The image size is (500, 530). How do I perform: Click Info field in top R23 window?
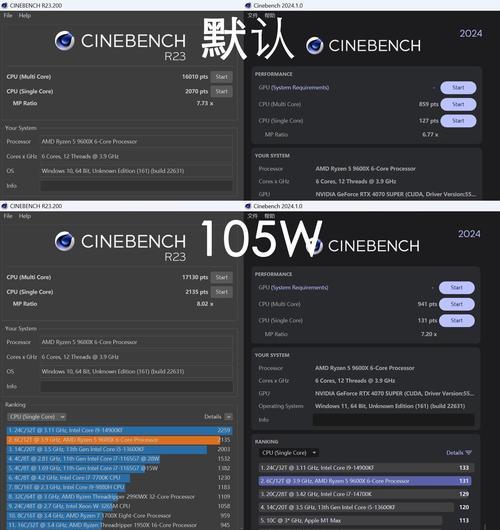pyautogui.click(x=136, y=186)
